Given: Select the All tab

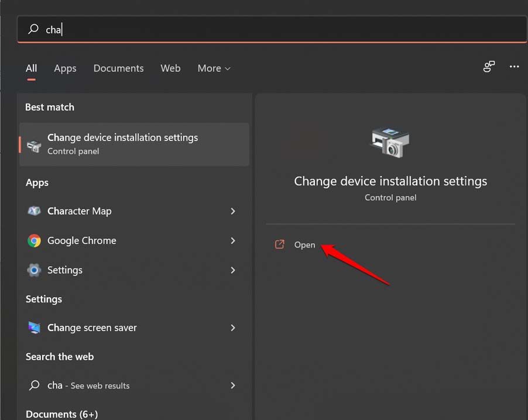Looking at the screenshot, I should tap(31, 68).
